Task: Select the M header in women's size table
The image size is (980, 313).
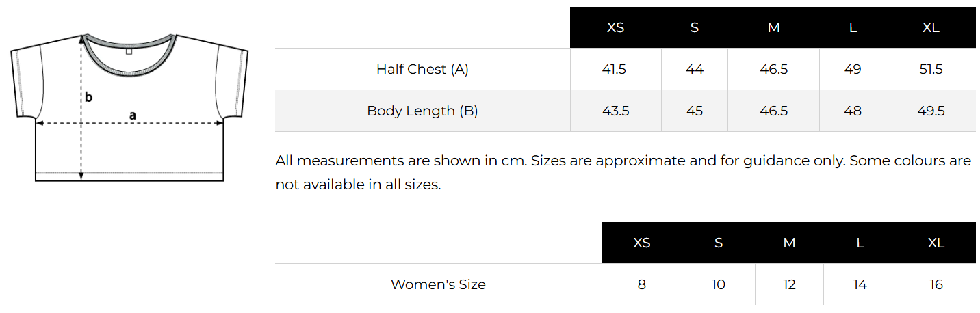Action: click(x=790, y=243)
